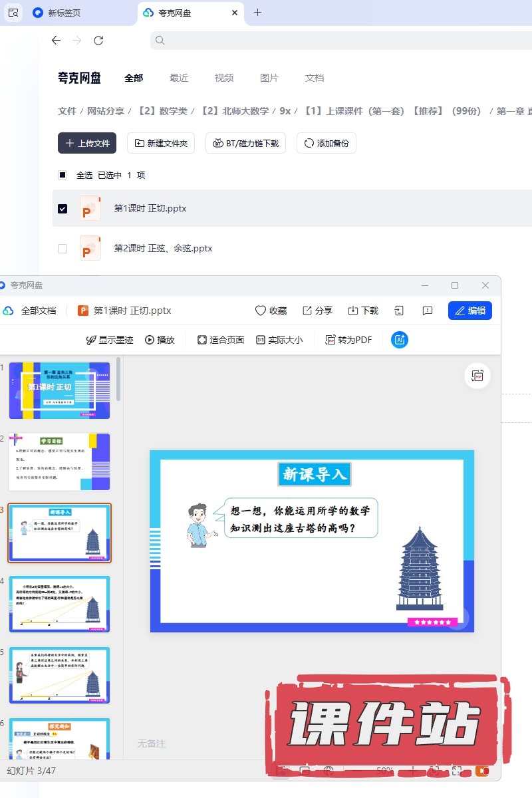Open a new browser tab
The height and width of the screenshot is (798, 532).
point(258,13)
